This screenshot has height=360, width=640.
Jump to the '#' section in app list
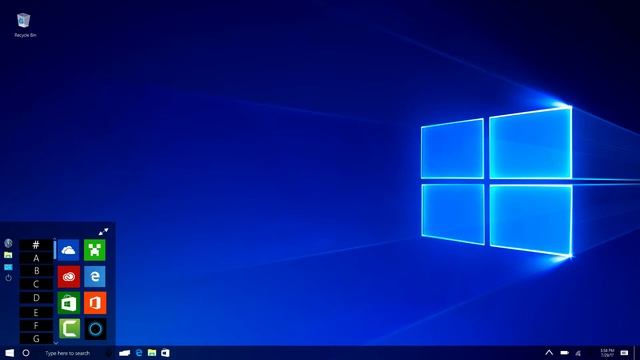point(36,245)
